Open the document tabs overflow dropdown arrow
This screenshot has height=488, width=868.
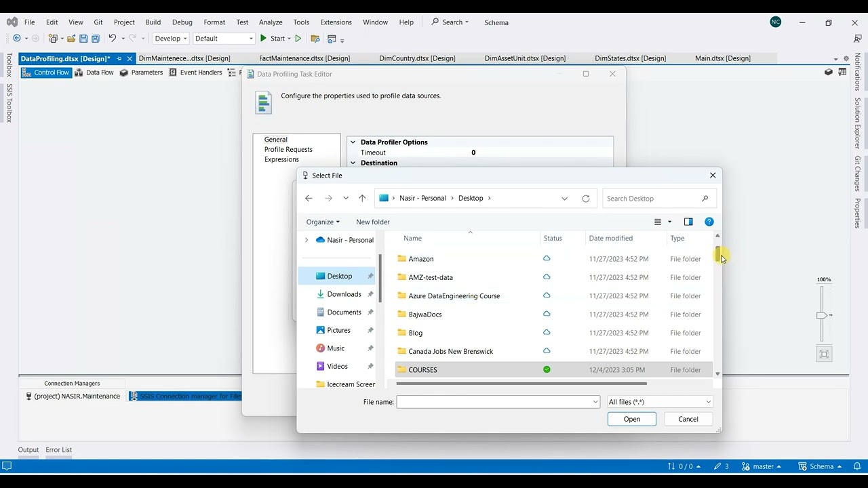(835, 59)
